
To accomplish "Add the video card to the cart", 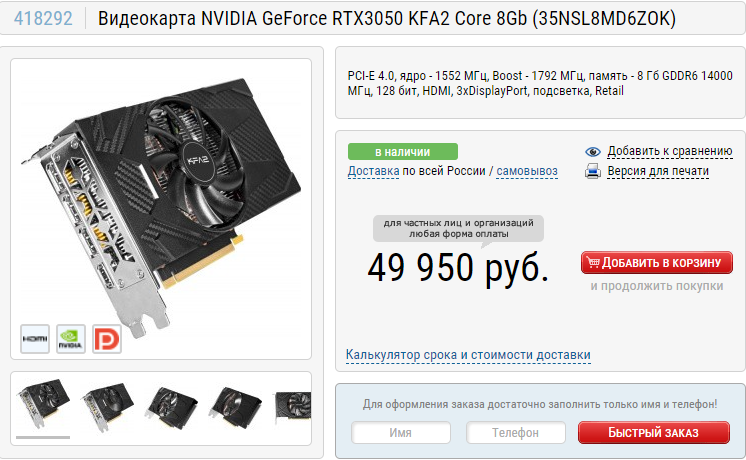I will coord(657,263).
